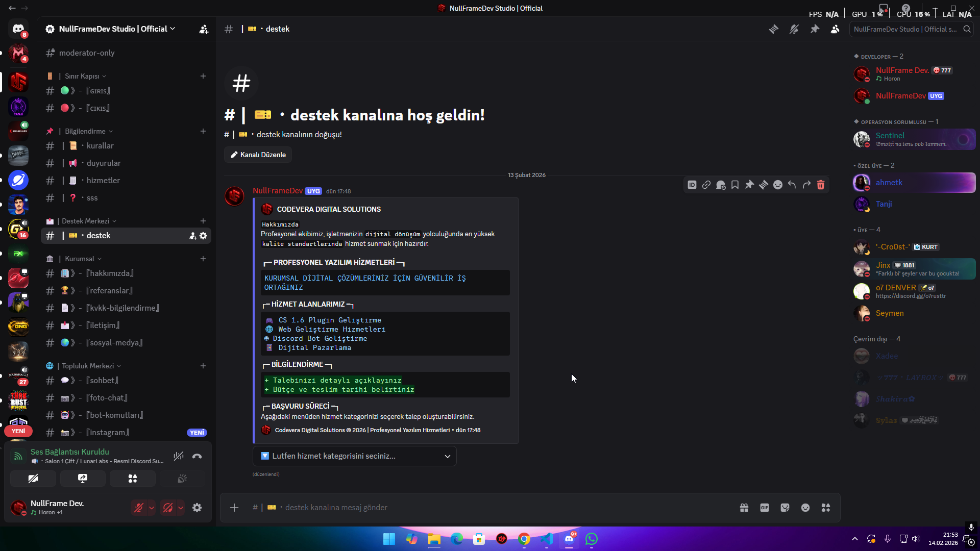Reply to the NullFrameDev message
Viewport: 980px width, 551px height.
(792, 185)
